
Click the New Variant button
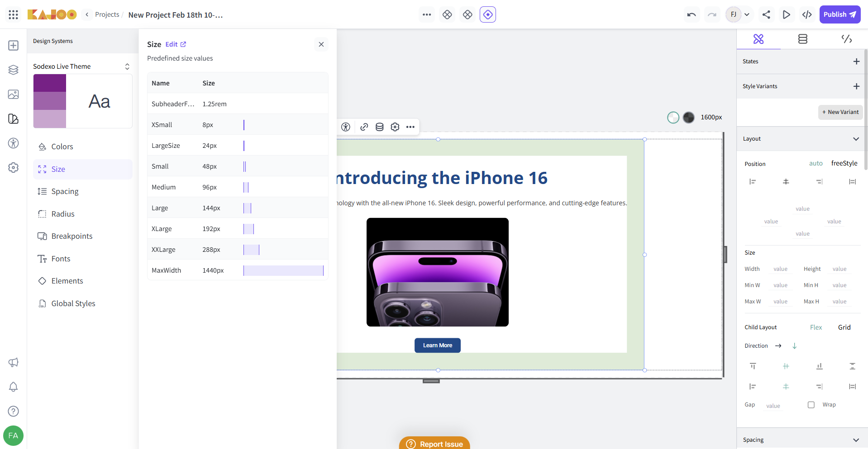(840, 112)
